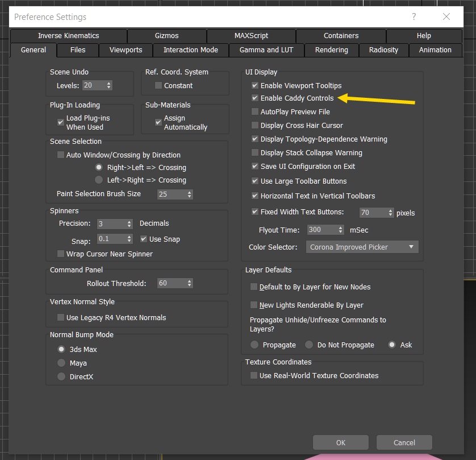The image size is (476, 460).
Task: Click the Rollout Threshold value field
Action: 172,283
